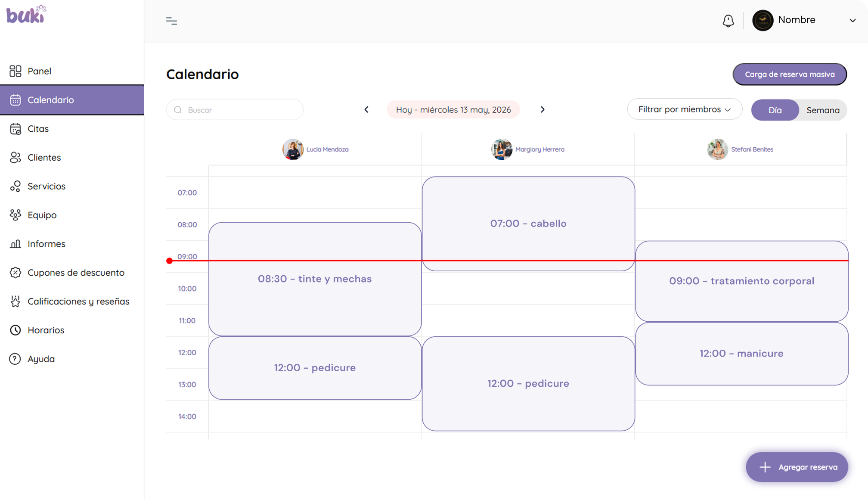Open Horarios clock icon
Image resolution: width=868 pixels, height=500 pixels.
click(x=15, y=330)
